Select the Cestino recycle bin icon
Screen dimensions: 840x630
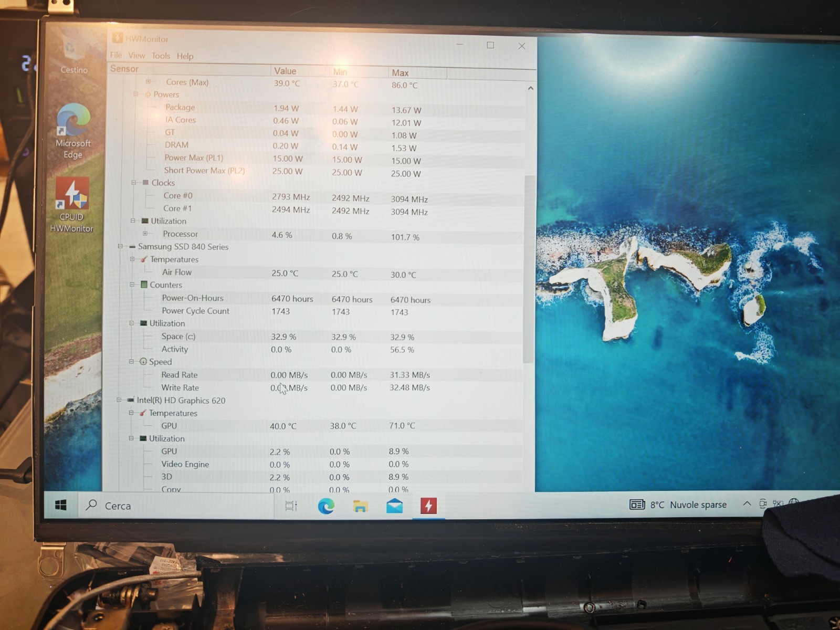pyautogui.click(x=73, y=52)
